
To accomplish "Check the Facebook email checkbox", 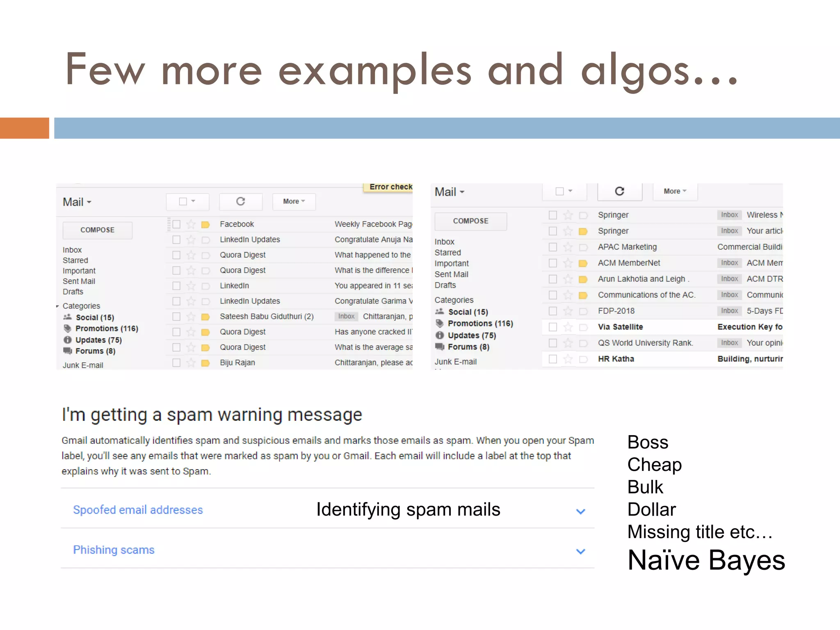I will (176, 224).
